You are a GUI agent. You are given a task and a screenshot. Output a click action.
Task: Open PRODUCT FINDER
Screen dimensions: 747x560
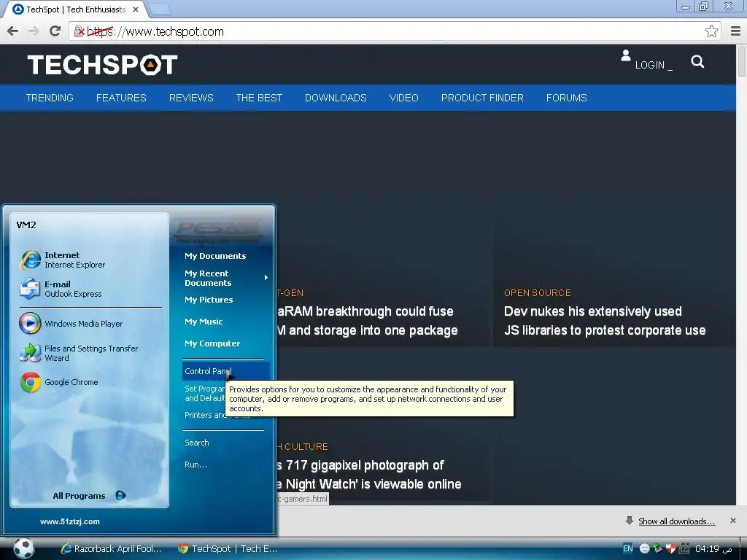482,98
